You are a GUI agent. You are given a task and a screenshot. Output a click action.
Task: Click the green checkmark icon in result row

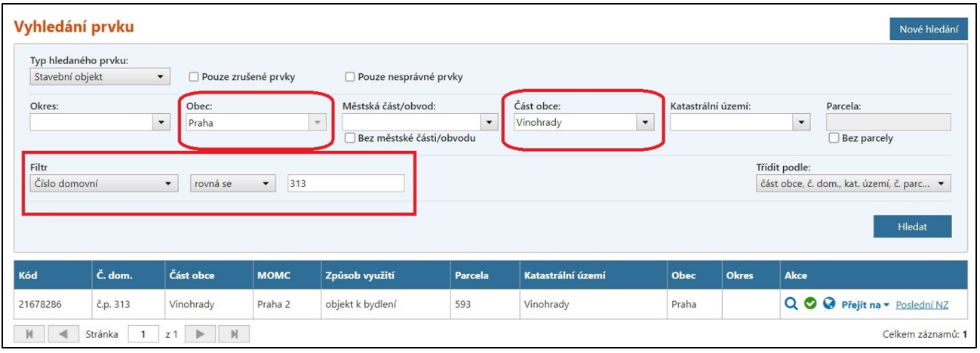pyautogui.click(x=810, y=305)
